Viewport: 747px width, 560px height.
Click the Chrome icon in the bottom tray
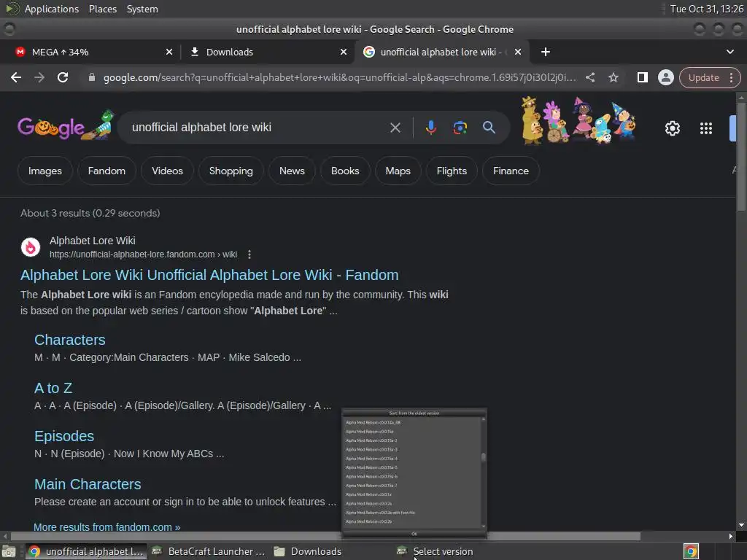point(691,551)
